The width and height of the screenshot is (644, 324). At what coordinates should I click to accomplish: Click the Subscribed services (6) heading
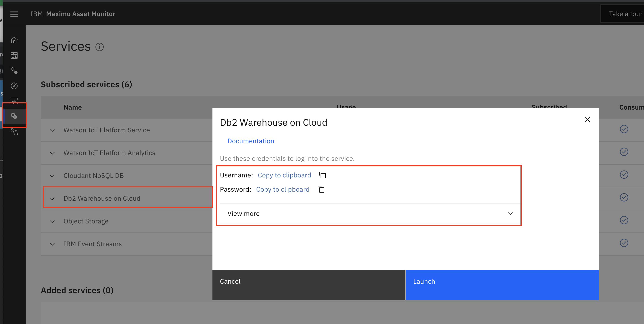(86, 84)
